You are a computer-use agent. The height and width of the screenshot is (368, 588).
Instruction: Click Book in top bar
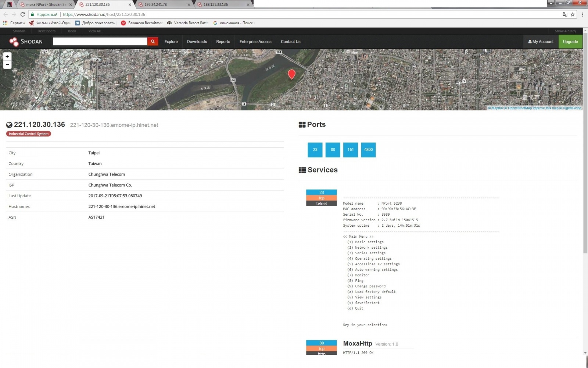72,31
